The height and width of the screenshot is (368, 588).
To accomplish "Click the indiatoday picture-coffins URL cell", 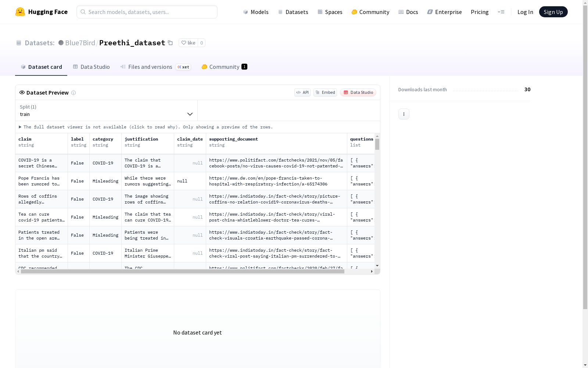I will coord(276,199).
